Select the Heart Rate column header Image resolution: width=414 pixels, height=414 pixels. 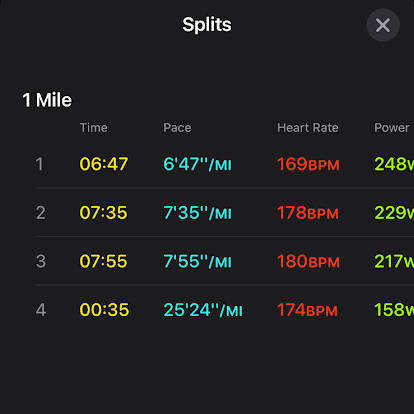pyautogui.click(x=308, y=128)
